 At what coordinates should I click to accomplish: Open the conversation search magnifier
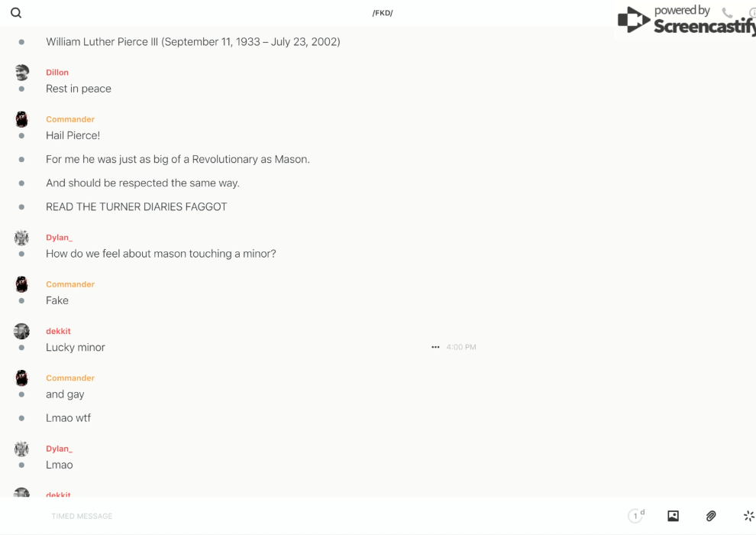tap(16, 13)
